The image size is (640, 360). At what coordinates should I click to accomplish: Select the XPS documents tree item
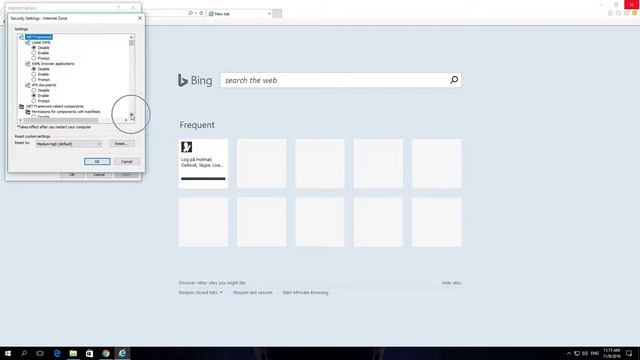pos(44,85)
